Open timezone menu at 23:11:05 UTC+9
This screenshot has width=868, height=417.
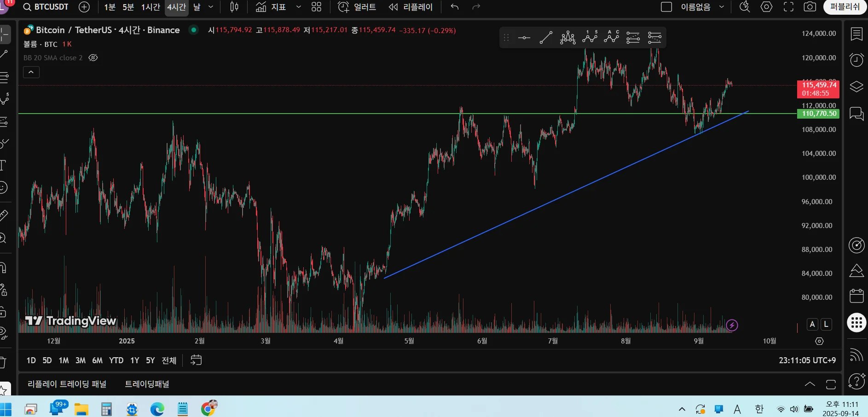coord(807,360)
